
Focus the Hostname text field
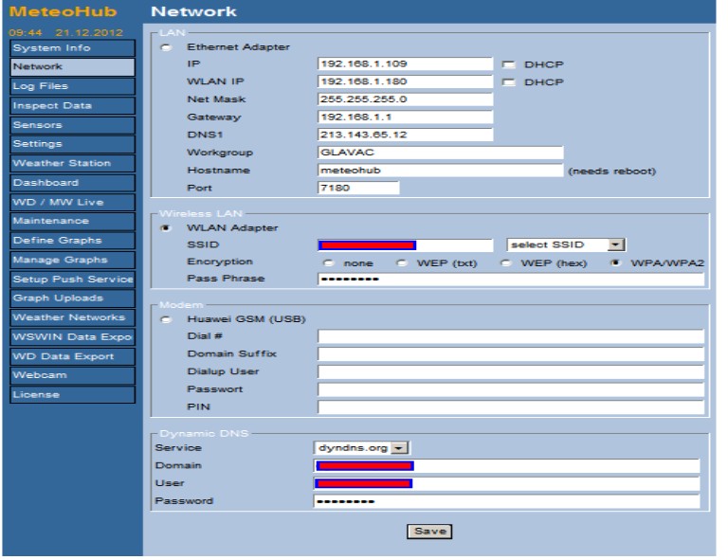[440, 171]
